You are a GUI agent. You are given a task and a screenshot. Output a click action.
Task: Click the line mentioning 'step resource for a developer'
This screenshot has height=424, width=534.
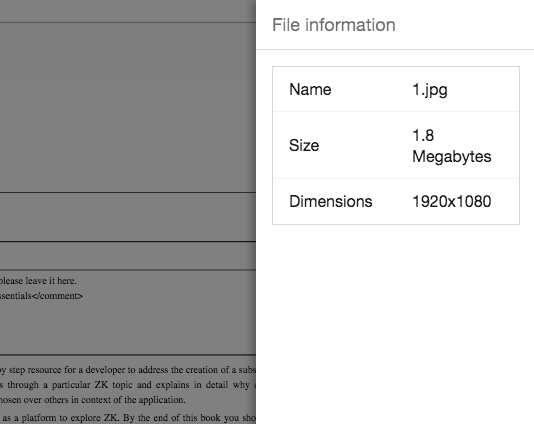(x=128, y=370)
